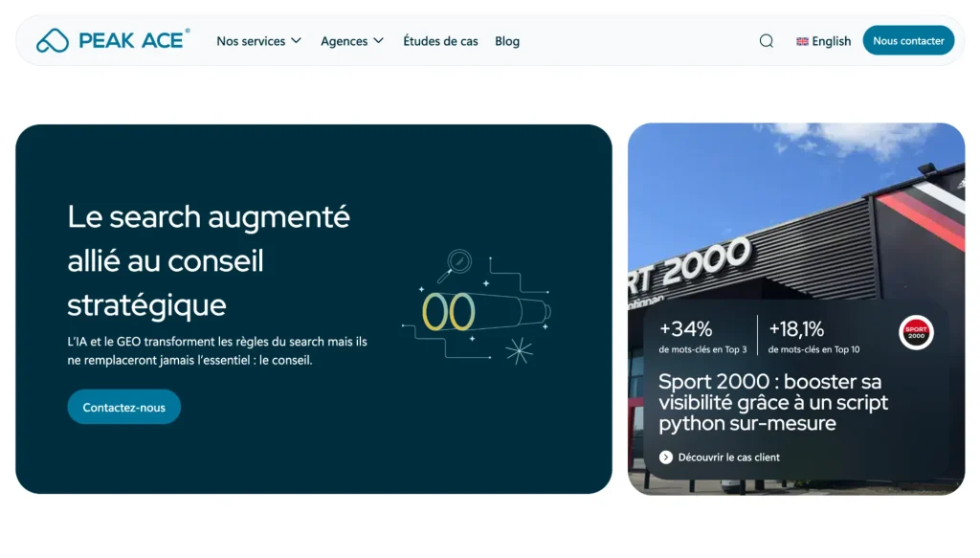Open Découvrir le cas client link

pyautogui.click(x=728, y=458)
